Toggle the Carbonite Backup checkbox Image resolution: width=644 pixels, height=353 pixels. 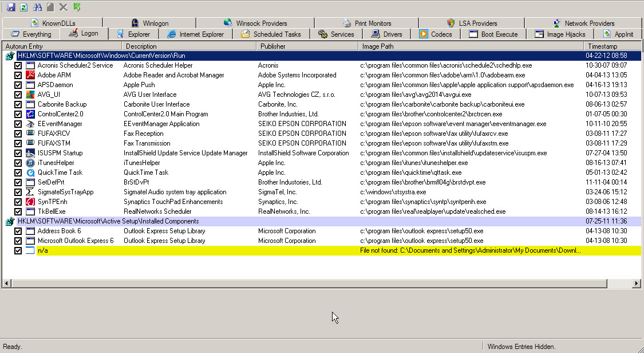coord(18,104)
